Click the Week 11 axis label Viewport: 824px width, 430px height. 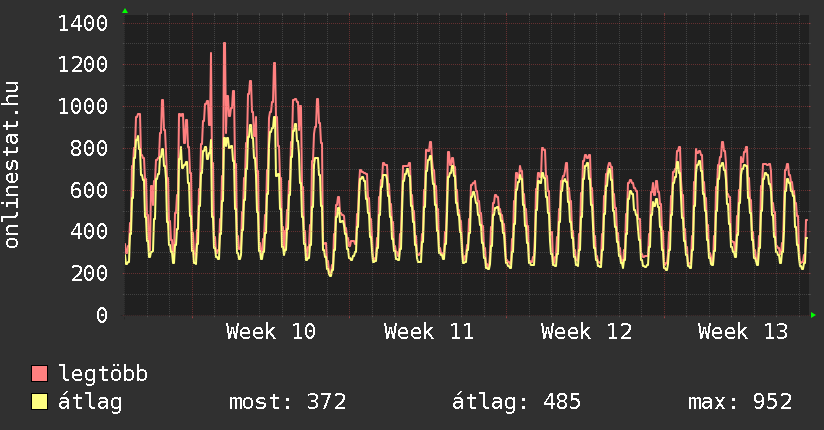point(428,332)
